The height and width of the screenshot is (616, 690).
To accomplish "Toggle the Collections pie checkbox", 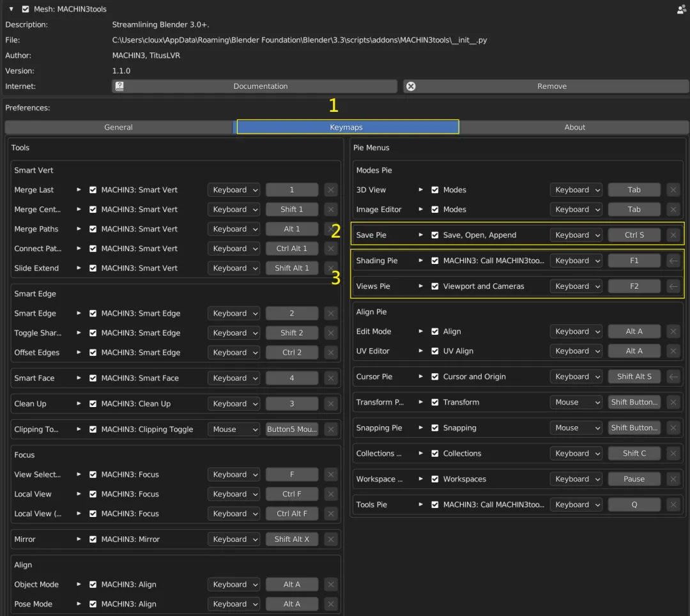I will coord(435,454).
